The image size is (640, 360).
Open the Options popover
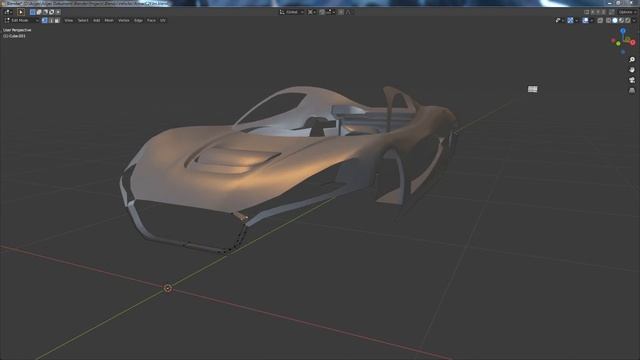627,12
